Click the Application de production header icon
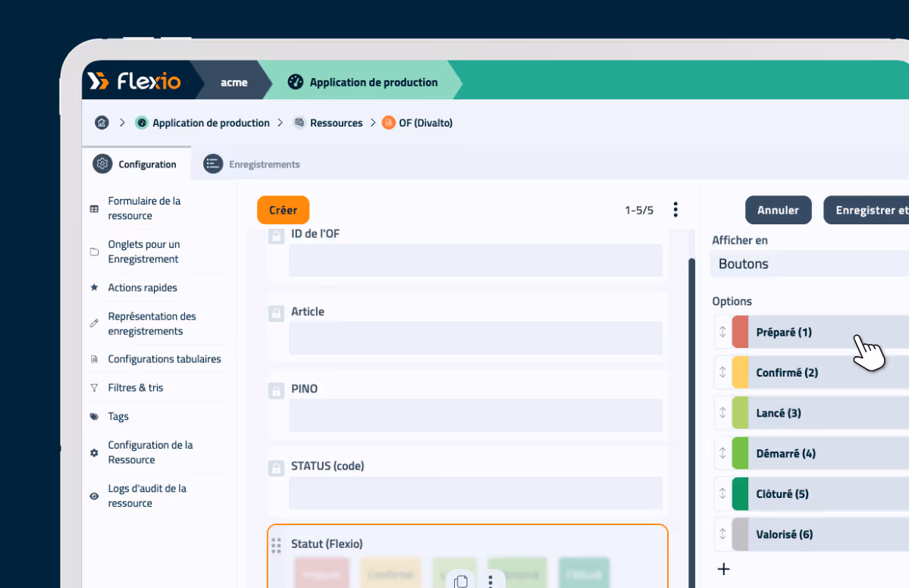This screenshot has height=588, width=909. click(x=295, y=82)
